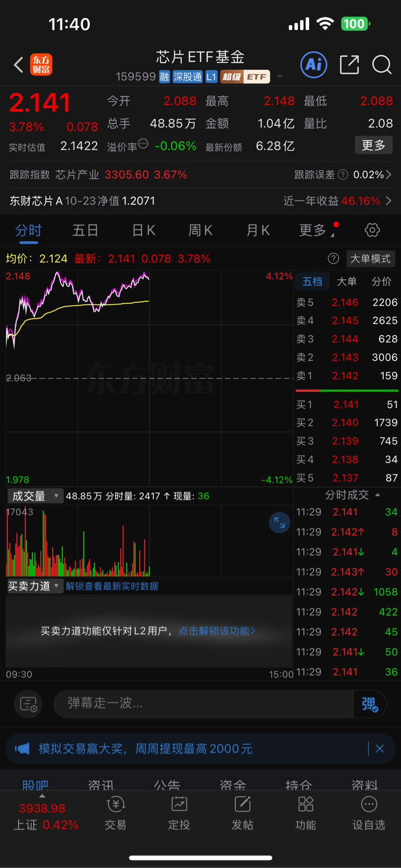Image resolution: width=401 pixels, height=868 pixels.
Task: Open 发帖 in bottom bar
Action: (x=242, y=813)
